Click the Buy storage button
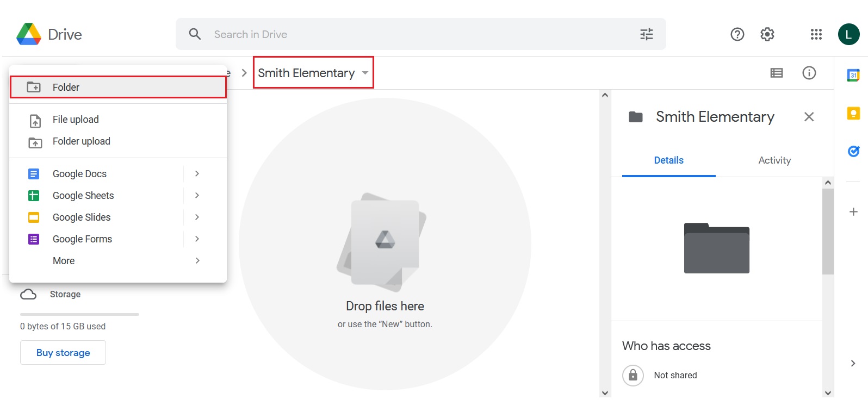 point(63,353)
